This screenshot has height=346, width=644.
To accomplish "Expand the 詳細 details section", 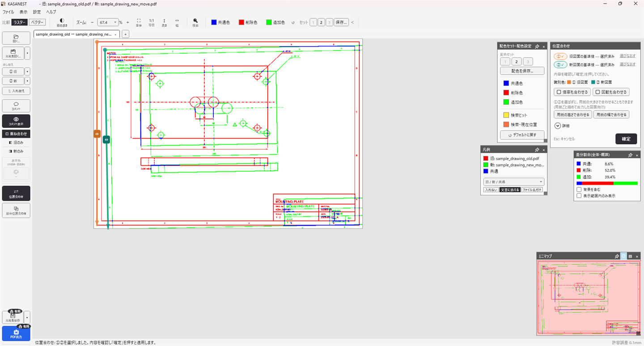I will tap(563, 126).
